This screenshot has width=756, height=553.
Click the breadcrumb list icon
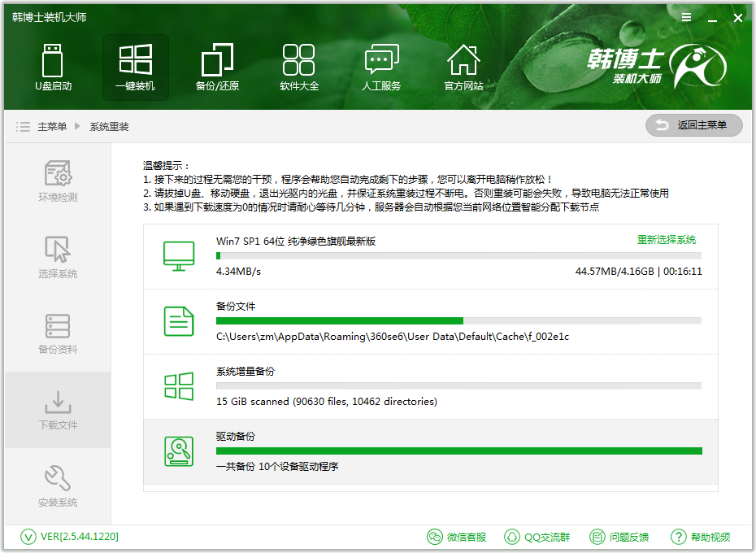pyautogui.click(x=23, y=126)
